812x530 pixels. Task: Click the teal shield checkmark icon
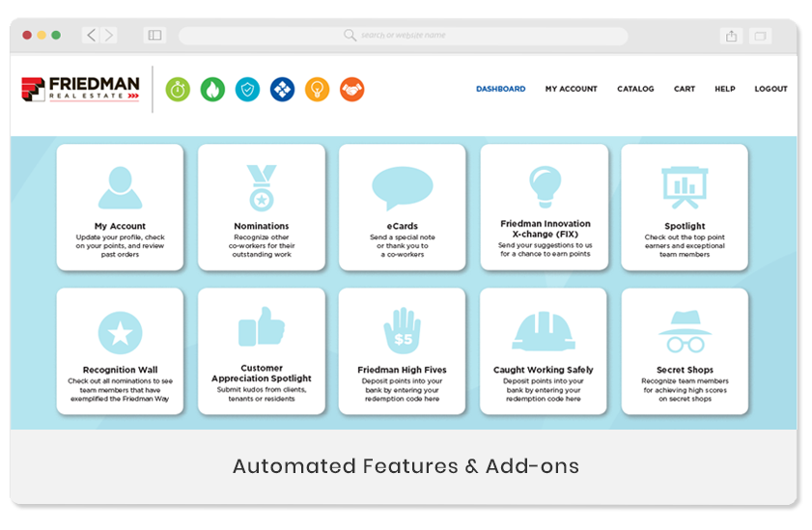[x=247, y=89]
